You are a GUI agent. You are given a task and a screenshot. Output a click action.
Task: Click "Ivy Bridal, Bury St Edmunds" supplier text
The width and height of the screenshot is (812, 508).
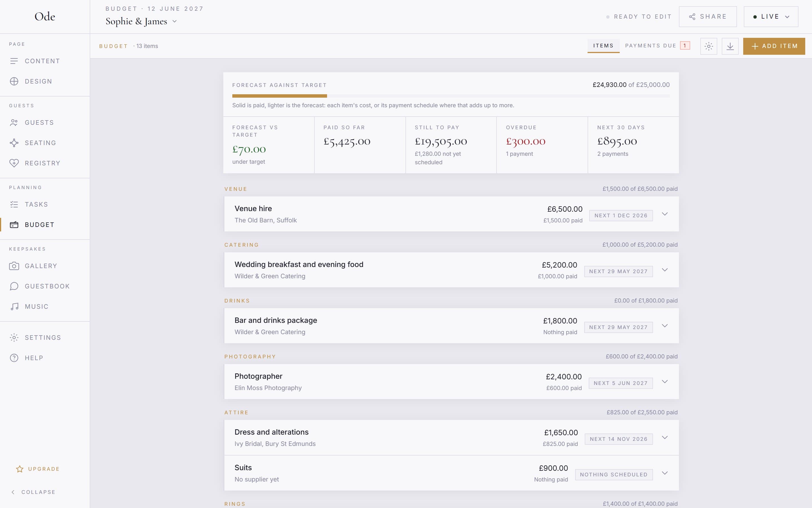click(275, 444)
